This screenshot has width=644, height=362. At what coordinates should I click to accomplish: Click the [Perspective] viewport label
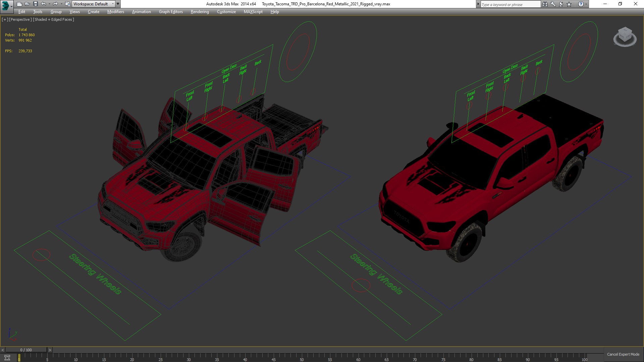point(20,19)
